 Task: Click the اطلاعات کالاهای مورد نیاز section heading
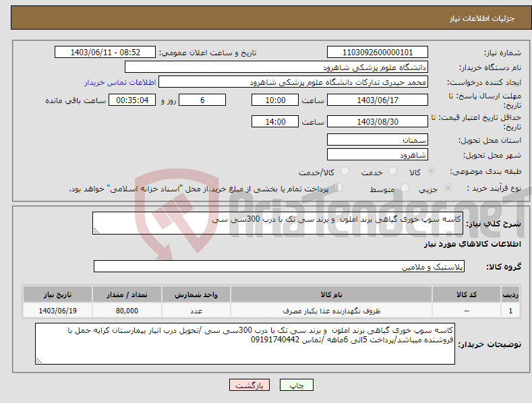[x=472, y=244]
